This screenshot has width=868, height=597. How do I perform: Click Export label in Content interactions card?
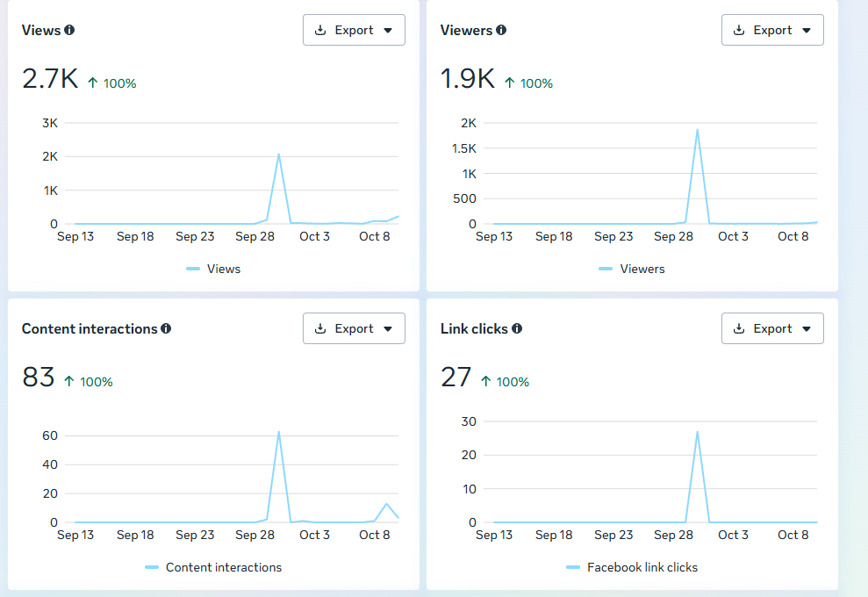[x=354, y=328]
